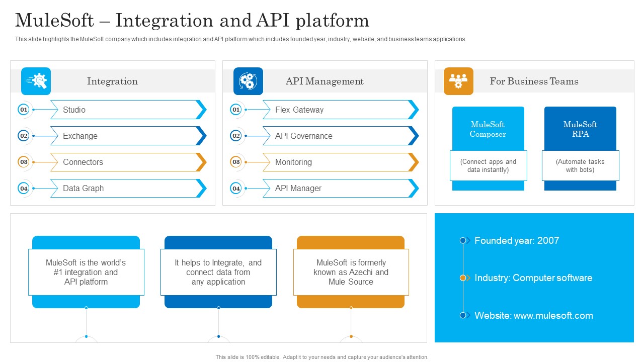
Task: Click the chevron bullet before Founded year
Action: (x=465, y=240)
